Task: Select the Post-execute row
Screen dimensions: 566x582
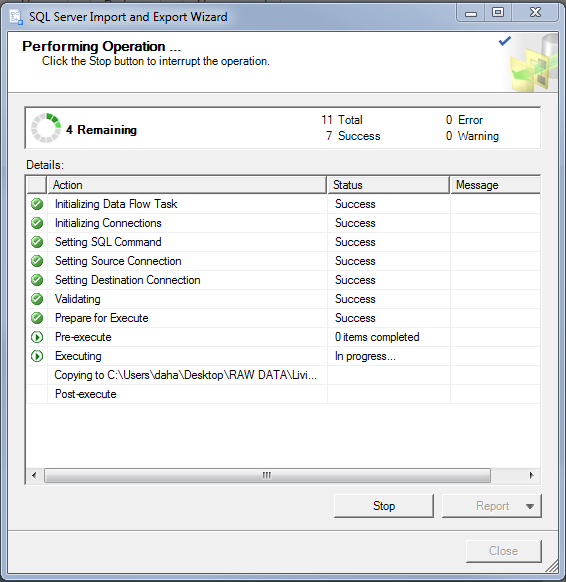Action: [x=283, y=394]
